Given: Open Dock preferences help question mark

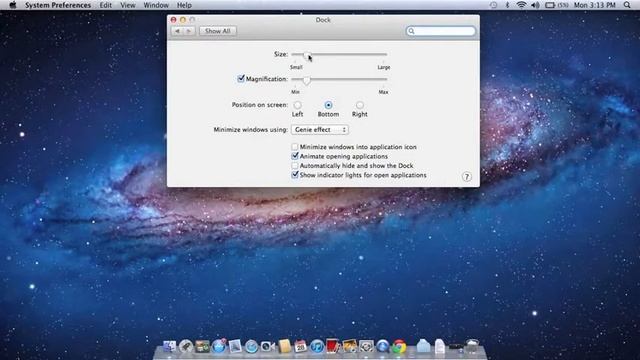Looking at the screenshot, I should (467, 177).
